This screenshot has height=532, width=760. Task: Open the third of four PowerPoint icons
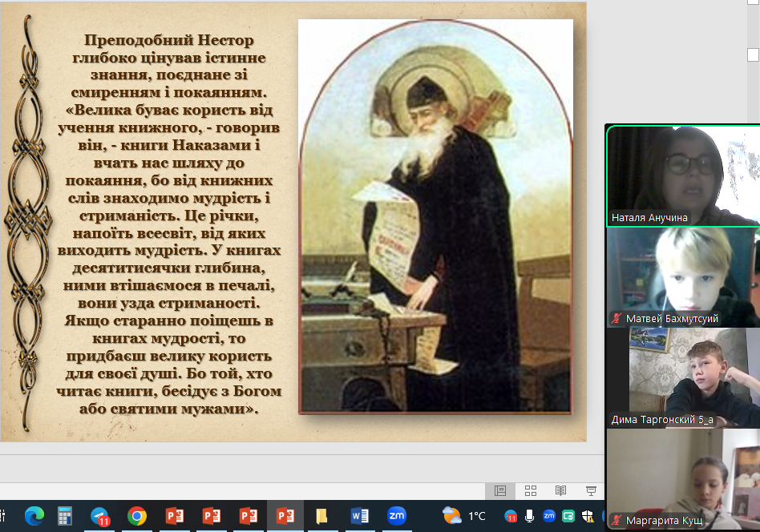click(x=249, y=516)
